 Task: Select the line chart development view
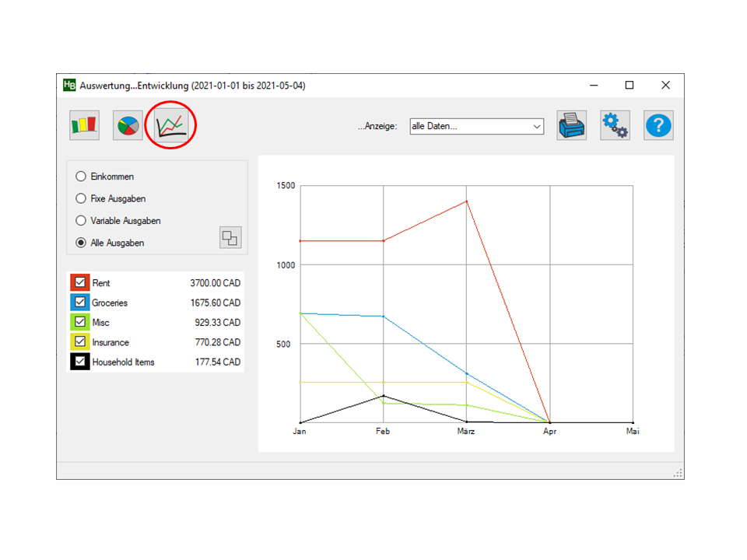click(x=170, y=125)
